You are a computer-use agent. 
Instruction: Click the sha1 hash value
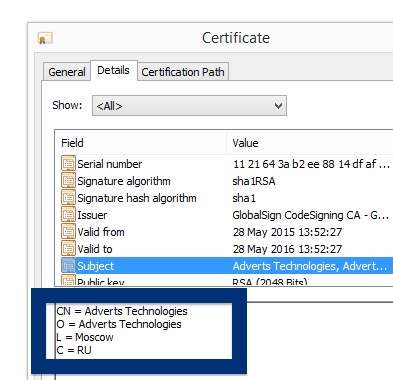(x=244, y=198)
